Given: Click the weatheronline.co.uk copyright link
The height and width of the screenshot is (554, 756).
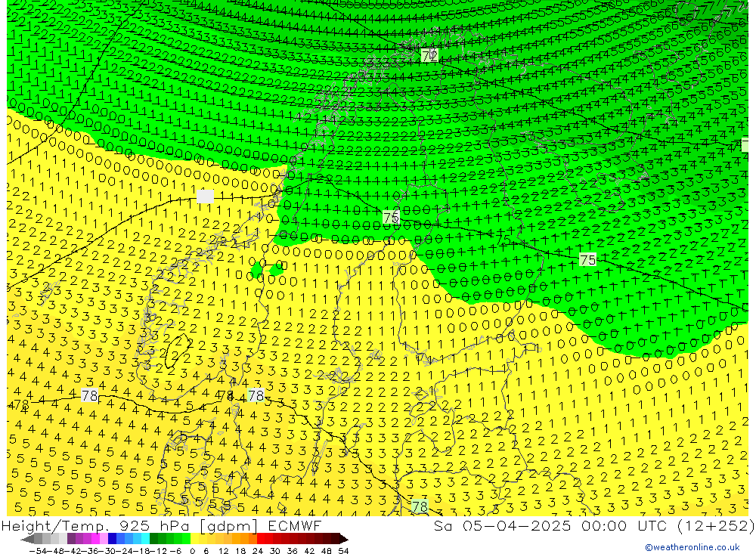Looking at the screenshot, I should [692, 547].
